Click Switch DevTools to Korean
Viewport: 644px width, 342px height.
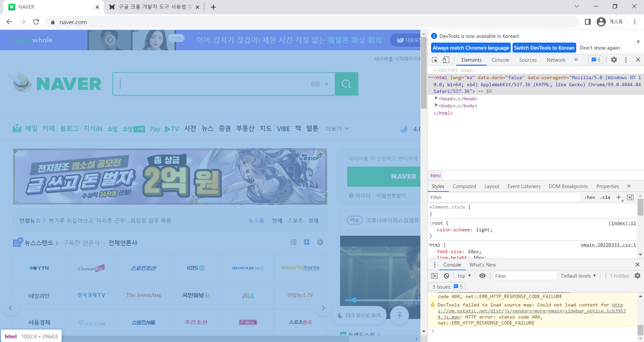(x=544, y=48)
